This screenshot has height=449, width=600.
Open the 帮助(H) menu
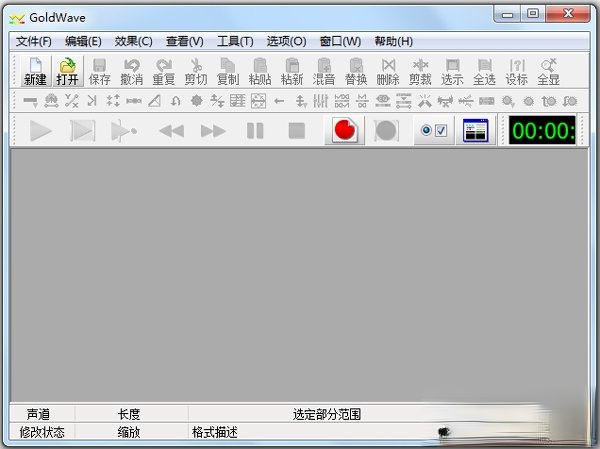point(394,41)
